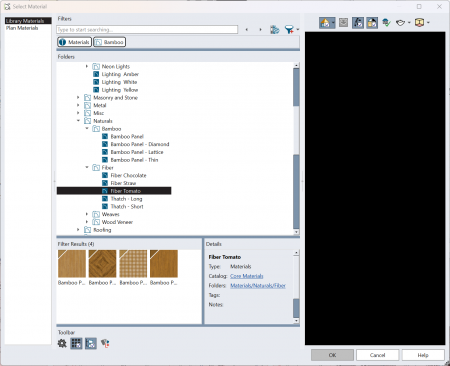The width and height of the screenshot is (450, 366).
Task: Toggle the pen style preview icon above preview
Action: 358,23
